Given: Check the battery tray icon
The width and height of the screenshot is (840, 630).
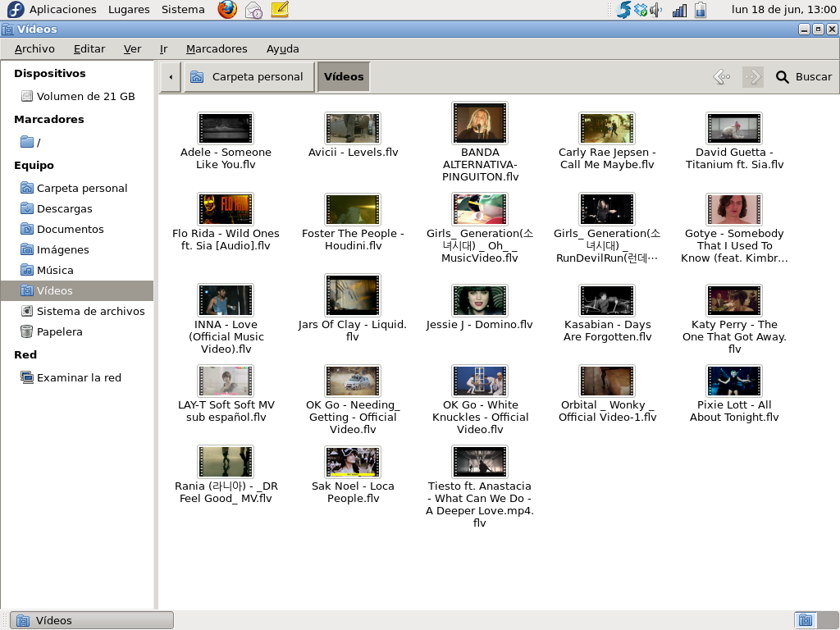Looking at the screenshot, I should click(701, 10).
